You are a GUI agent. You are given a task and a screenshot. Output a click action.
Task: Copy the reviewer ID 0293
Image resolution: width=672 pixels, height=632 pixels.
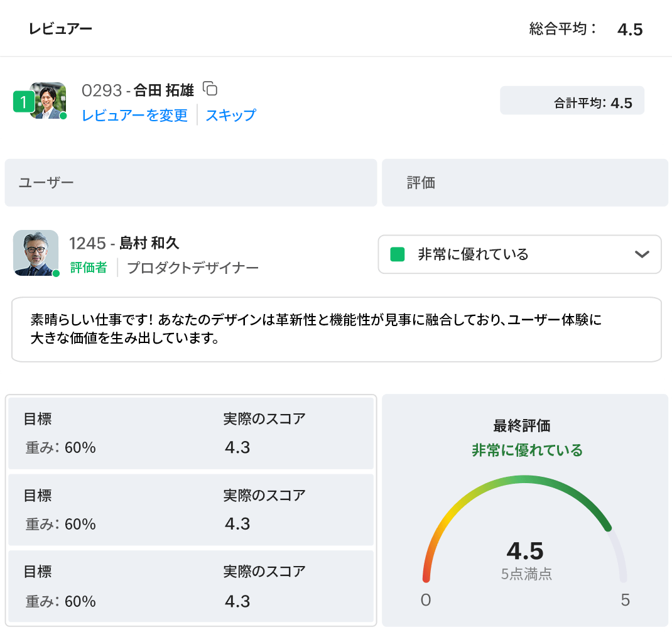[210, 89]
